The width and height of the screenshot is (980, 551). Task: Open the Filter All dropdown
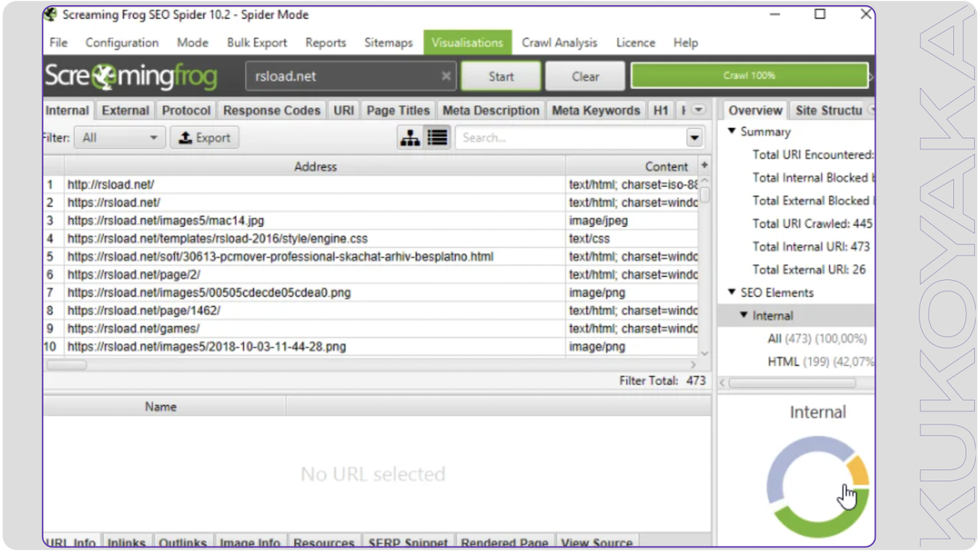pos(120,138)
